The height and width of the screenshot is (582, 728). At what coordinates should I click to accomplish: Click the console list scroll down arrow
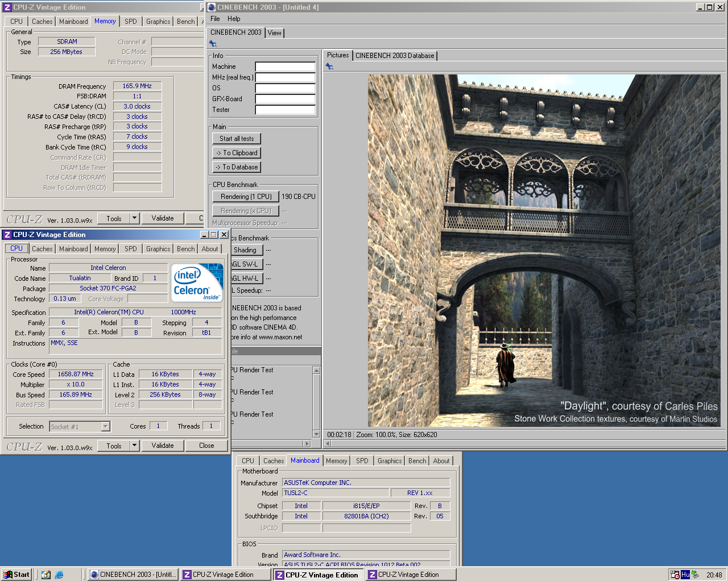(316, 434)
